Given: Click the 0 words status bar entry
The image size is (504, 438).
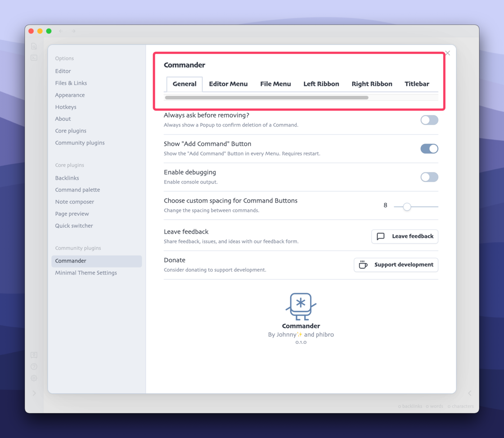Looking at the screenshot, I should [434, 406].
